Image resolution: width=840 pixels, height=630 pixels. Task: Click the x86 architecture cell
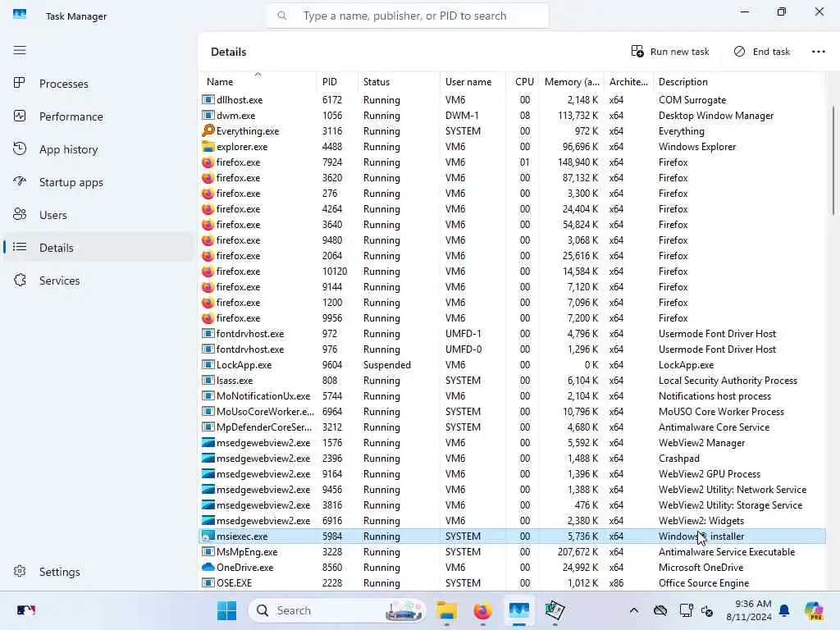pyautogui.click(x=616, y=583)
